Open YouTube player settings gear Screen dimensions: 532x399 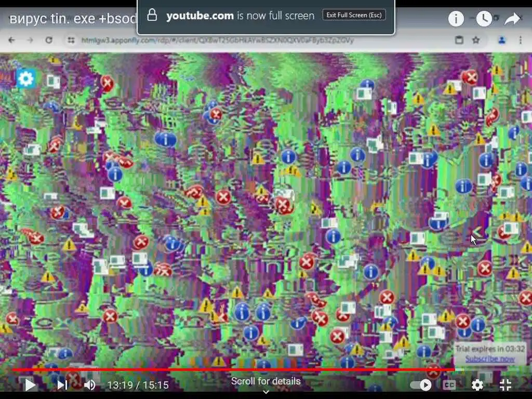pyautogui.click(x=477, y=385)
